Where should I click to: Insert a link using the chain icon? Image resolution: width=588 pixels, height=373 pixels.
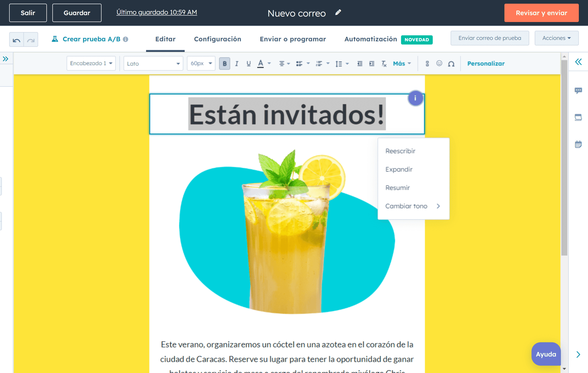pos(427,63)
